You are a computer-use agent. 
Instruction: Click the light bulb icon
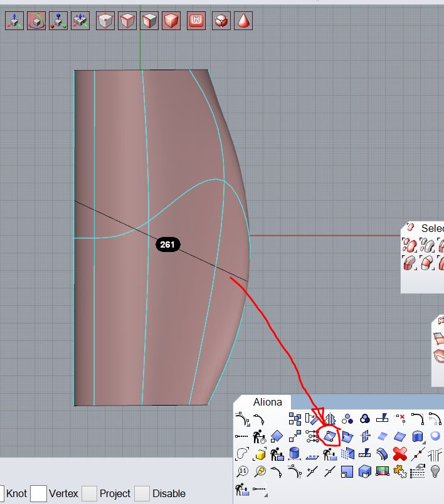tap(435, 471)
